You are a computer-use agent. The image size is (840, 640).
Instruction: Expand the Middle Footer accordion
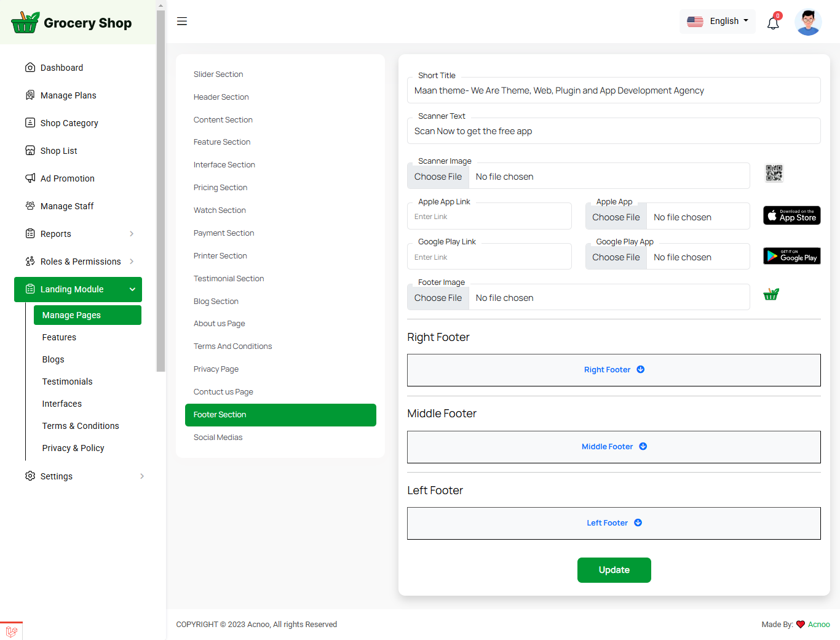pyautogui.click(x=613, y=447)
